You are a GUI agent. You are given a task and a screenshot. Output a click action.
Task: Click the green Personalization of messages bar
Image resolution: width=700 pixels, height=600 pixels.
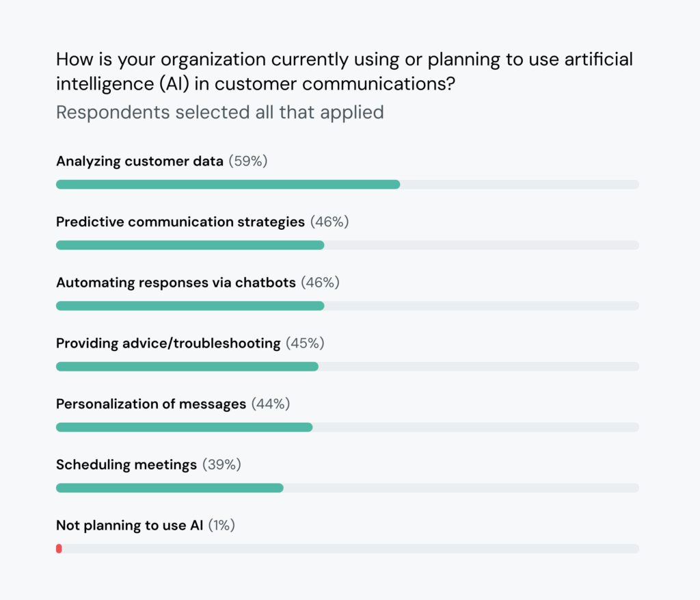(x=184, y=427)
